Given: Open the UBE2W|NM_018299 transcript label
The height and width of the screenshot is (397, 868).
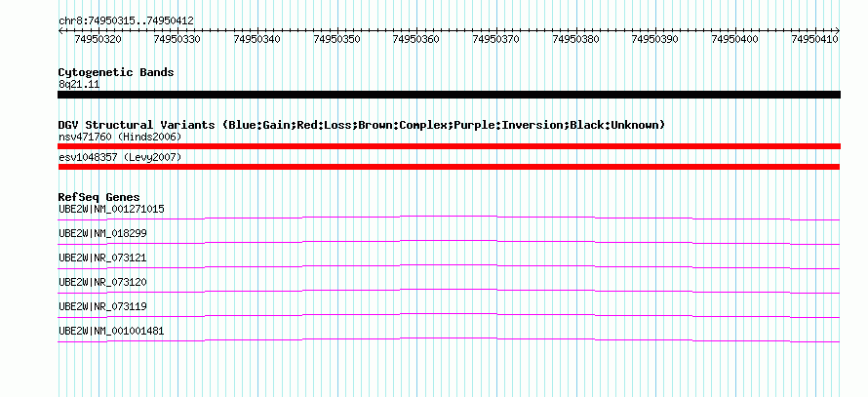Looking at the screenshot, I should 103,234.
